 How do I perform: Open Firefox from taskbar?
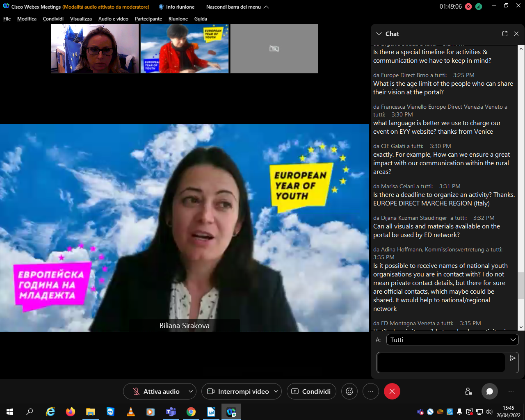click(71, 412)
